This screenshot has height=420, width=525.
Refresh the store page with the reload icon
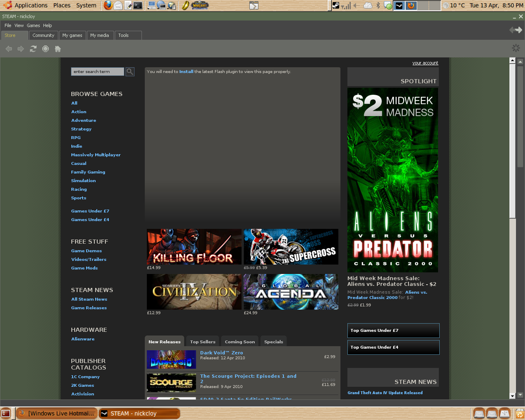tap(33, 48)
